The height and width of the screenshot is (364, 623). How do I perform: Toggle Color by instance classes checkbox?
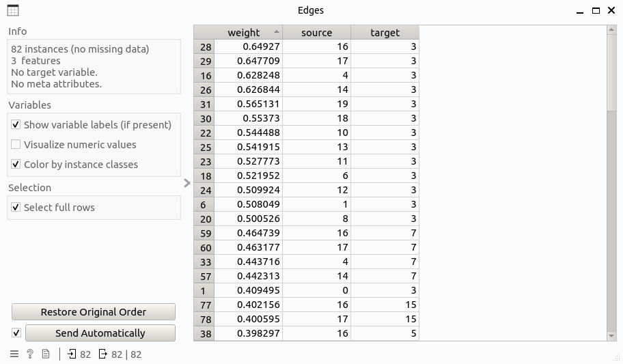pyautogui.click(x=16, y=165)
